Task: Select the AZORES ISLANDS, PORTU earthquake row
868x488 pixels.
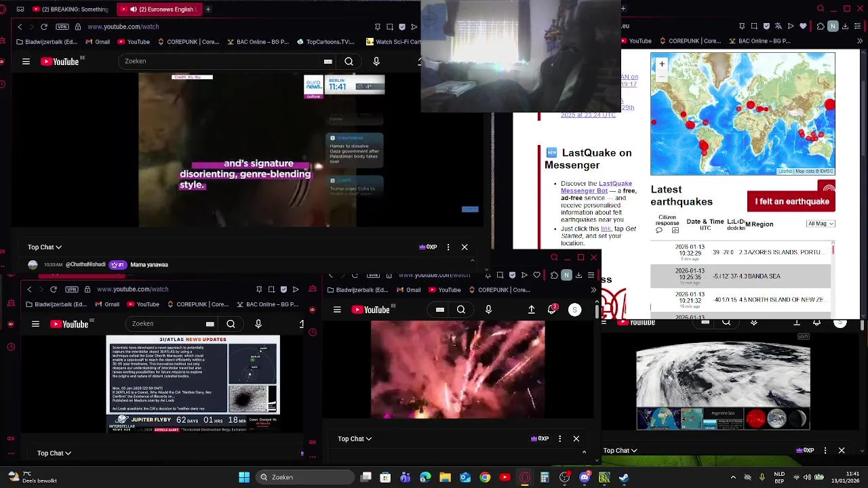Action: tap(741, 252)
